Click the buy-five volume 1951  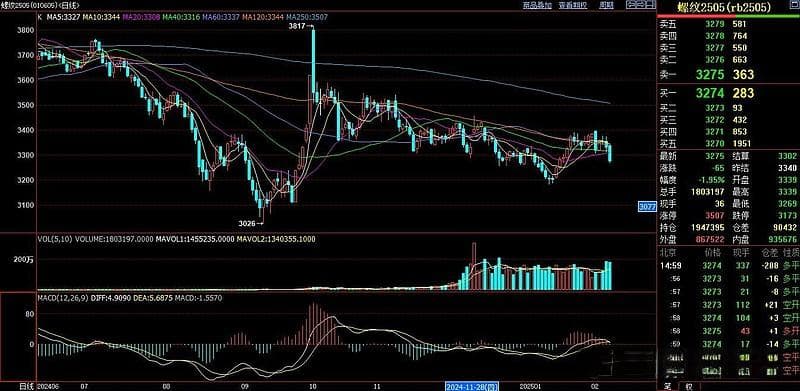pyautogui.click(x=743, y=144)
